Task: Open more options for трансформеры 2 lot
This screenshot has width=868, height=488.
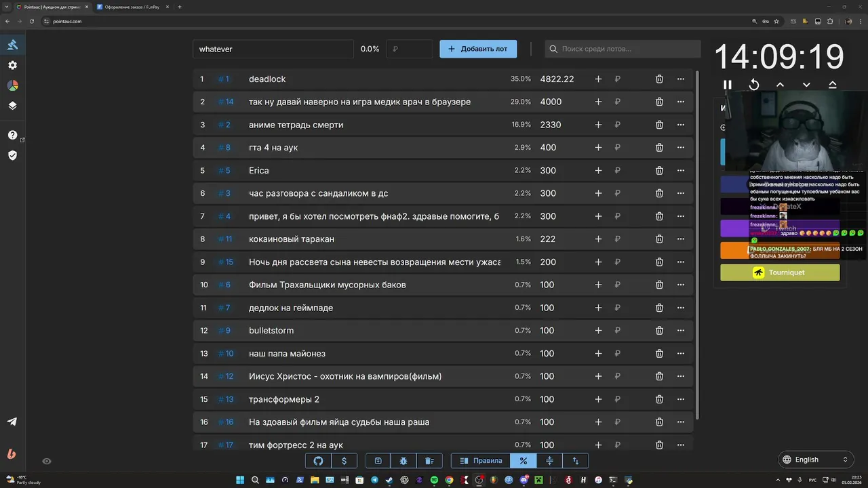Action: [x=681, y=399]
